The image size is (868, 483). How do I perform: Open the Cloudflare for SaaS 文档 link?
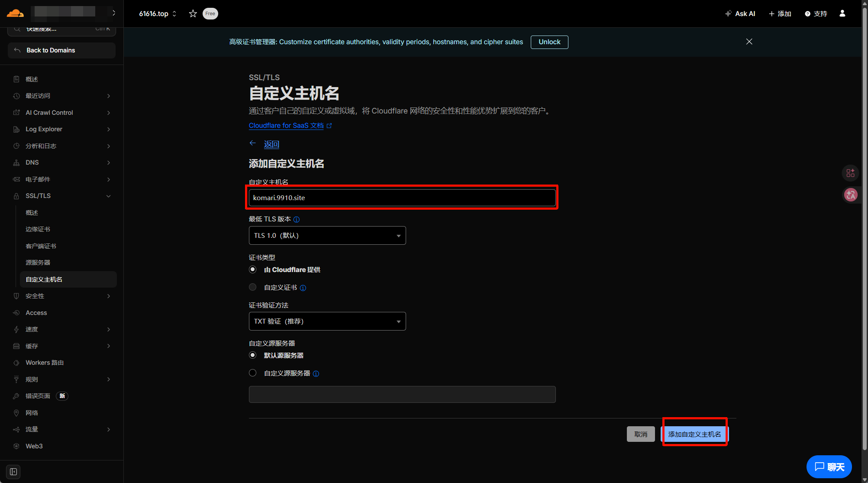286,126
